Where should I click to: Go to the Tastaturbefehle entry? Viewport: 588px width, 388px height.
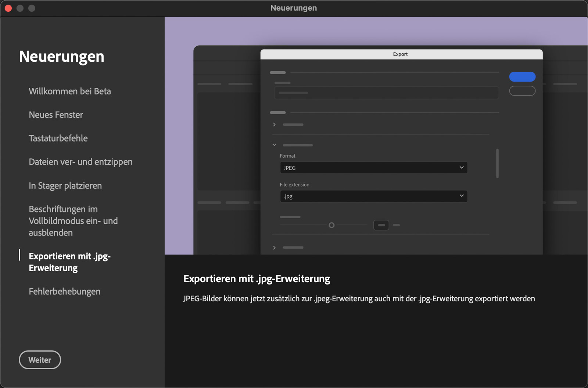coord(58,138)
